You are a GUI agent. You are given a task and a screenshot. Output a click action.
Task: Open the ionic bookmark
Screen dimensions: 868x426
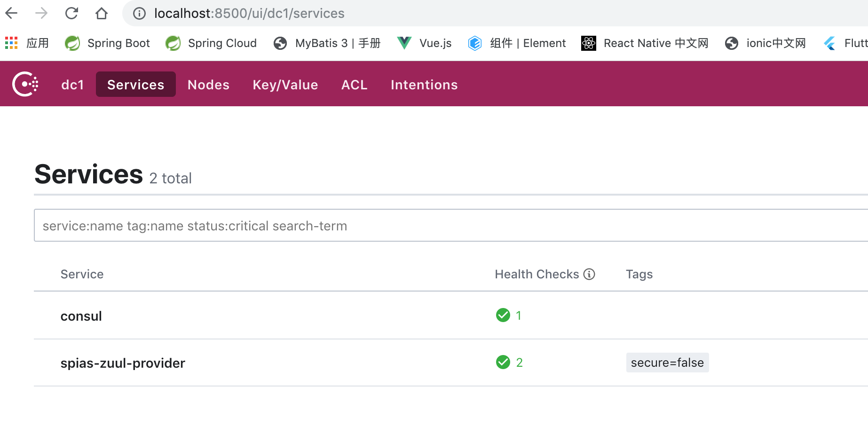765,43
